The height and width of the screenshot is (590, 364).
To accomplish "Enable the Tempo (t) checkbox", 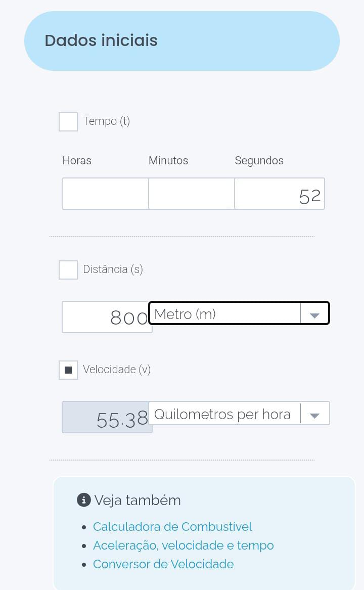I will click(68, 122).
